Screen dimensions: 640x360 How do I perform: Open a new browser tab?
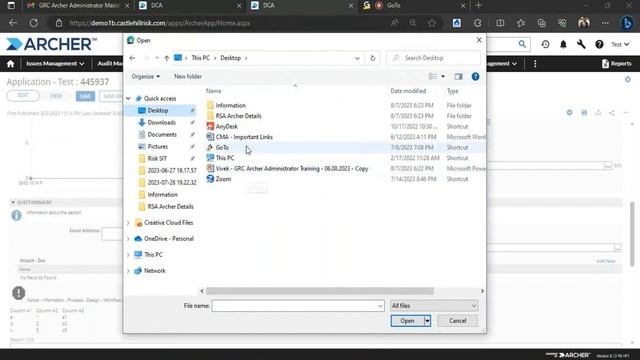[478, 5]
